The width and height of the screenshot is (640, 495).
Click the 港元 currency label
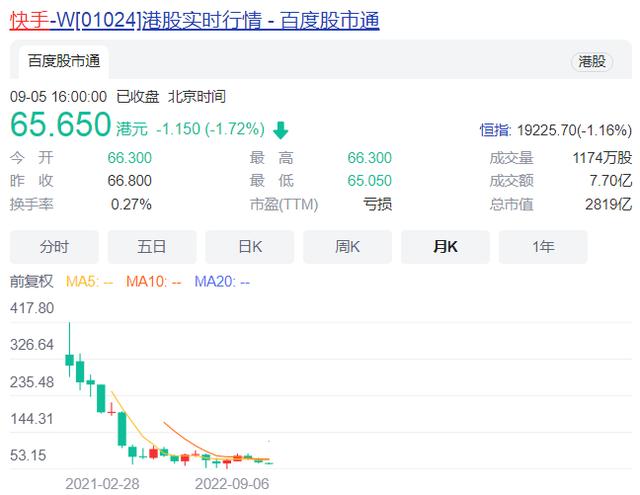tap(131, 129)
